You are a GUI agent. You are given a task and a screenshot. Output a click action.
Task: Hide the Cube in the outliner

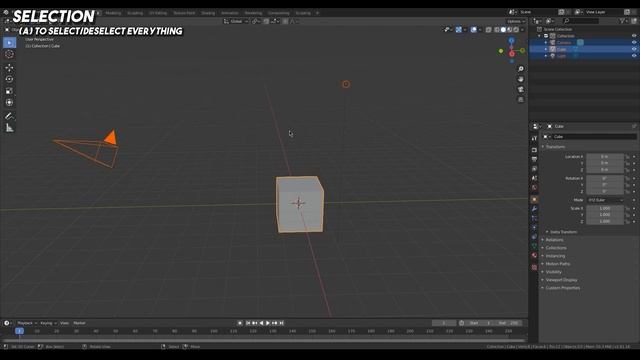tap(634, 49)
